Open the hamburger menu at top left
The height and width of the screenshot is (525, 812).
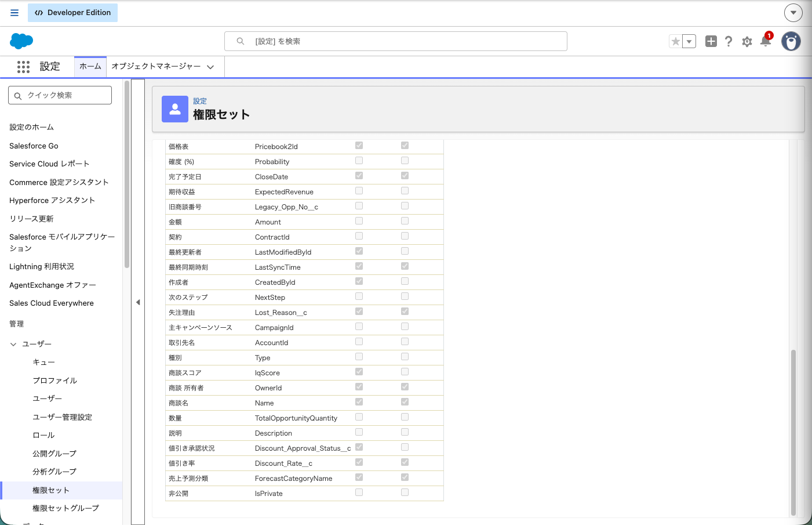click(14, 13)
